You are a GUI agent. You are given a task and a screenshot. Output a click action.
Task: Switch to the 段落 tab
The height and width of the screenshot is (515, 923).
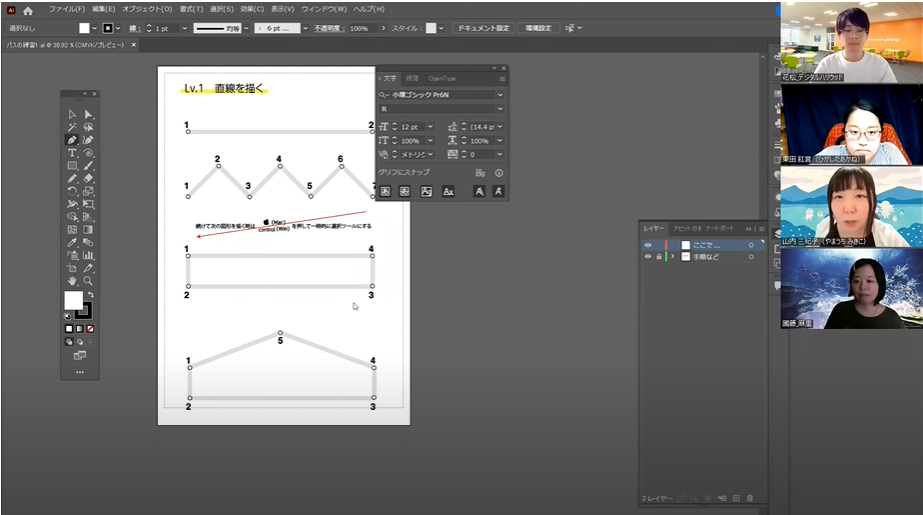click(x=412, y=77)
